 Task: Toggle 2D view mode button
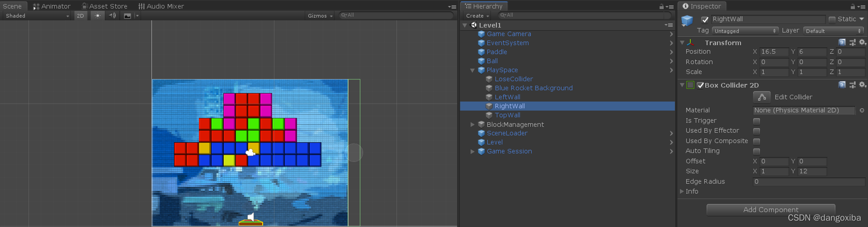[80, 16]
